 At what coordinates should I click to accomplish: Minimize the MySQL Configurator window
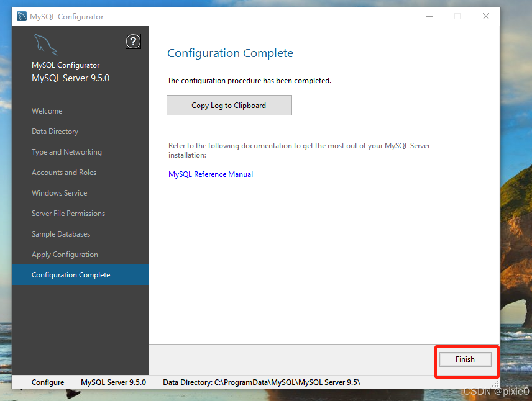tap(429, 16)
